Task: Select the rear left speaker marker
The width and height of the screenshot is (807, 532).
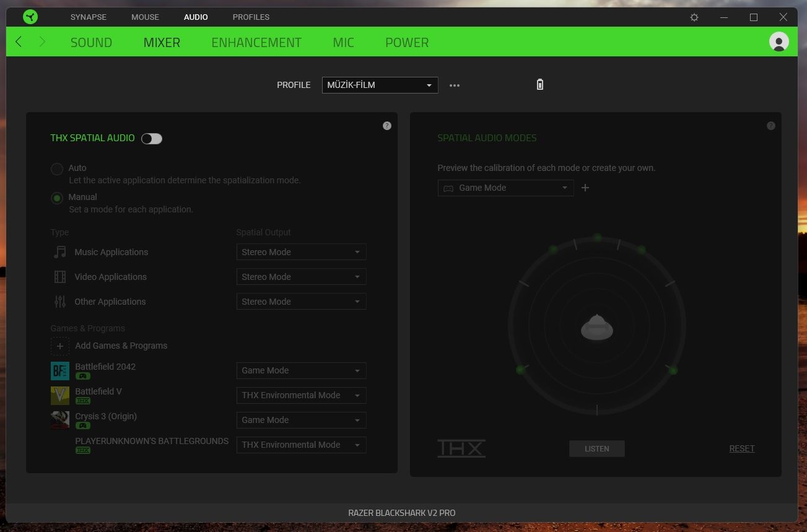Action: click(520, 370)
